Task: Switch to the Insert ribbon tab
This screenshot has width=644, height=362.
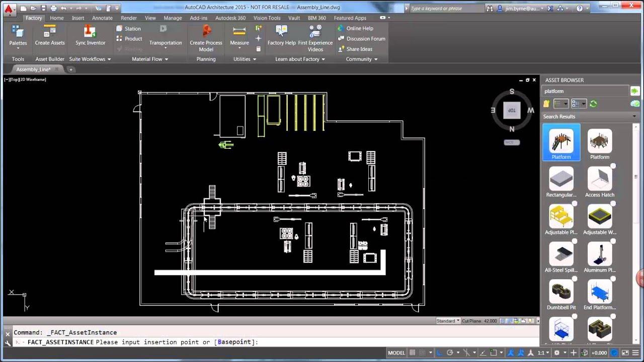Action: pyautogui.click(x=78, y=18)
